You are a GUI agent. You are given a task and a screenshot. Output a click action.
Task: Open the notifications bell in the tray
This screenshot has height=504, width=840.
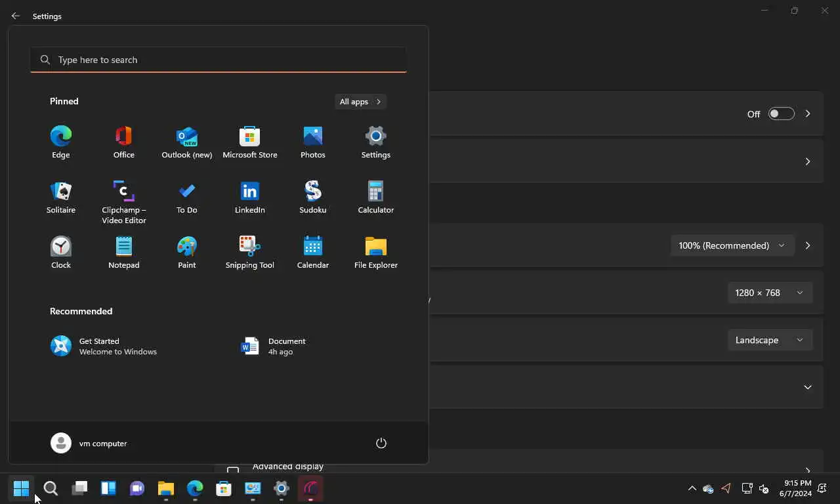click(x=822, y=488)
